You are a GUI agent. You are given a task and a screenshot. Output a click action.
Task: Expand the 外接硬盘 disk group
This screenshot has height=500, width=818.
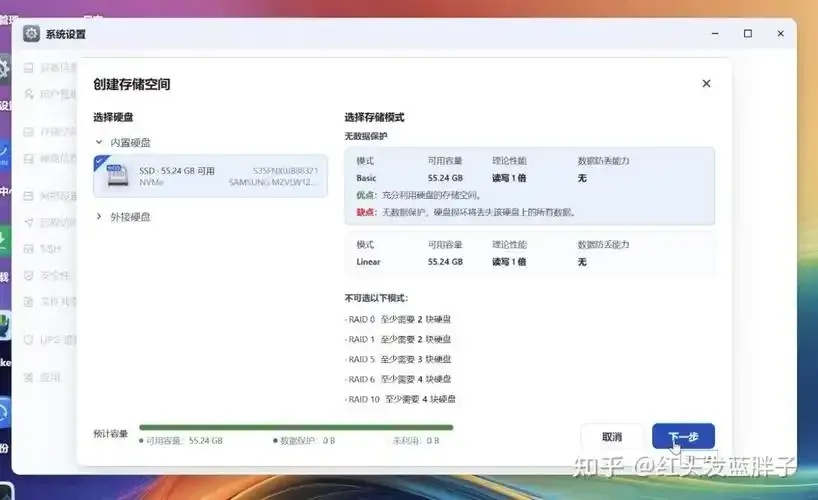[x=99, y=217]
